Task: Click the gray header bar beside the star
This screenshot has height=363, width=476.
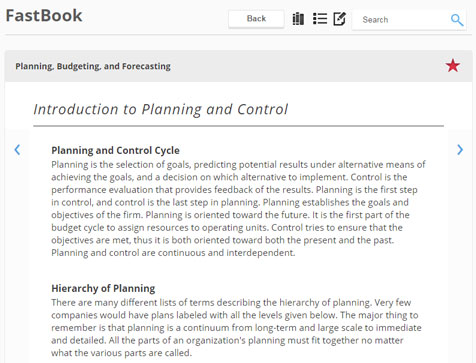Action: (238, 66)
